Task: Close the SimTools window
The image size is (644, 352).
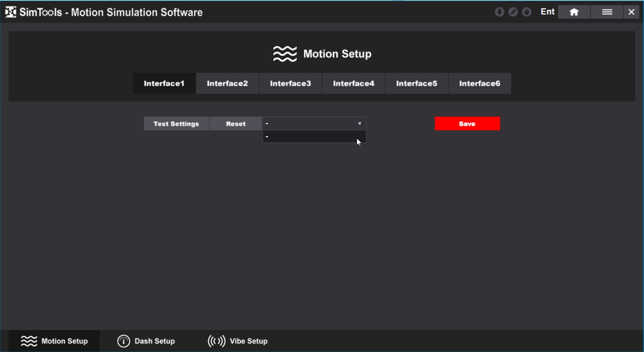Action: 631,12
